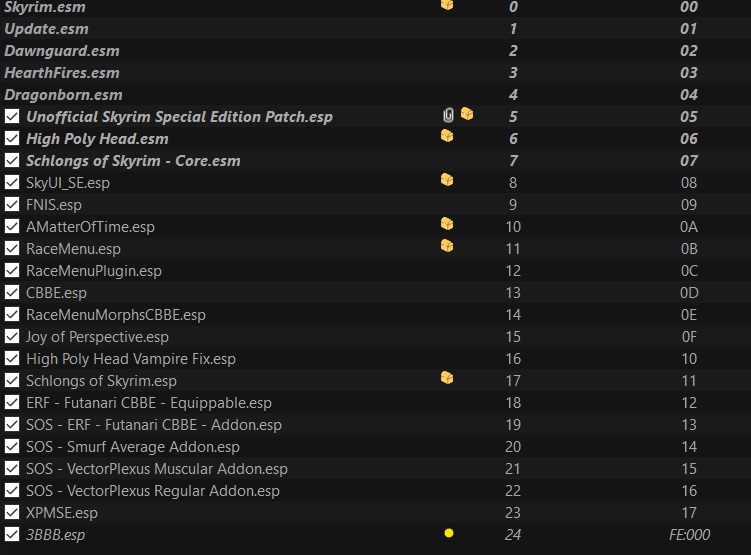The image size is (751, 555).
Task: Click the yellow dot flag on 3BBB.esp row
Action: point(449,533)
